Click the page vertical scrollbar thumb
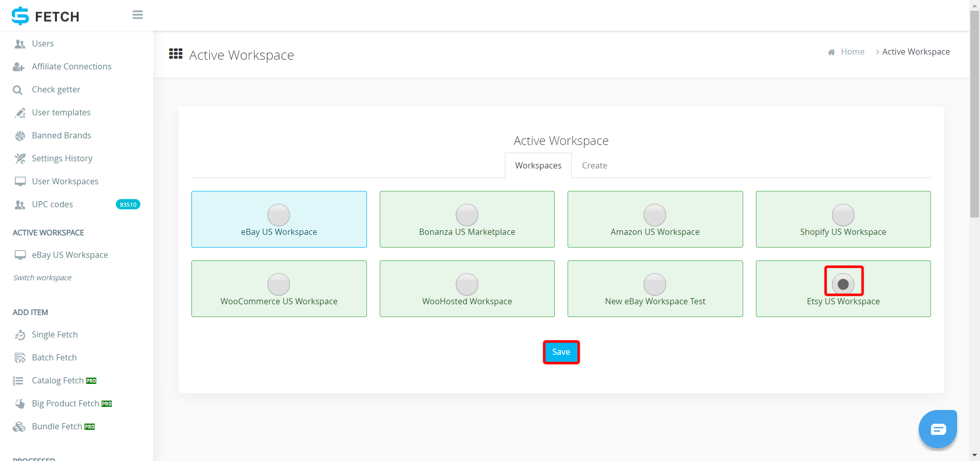 point(974,113)
